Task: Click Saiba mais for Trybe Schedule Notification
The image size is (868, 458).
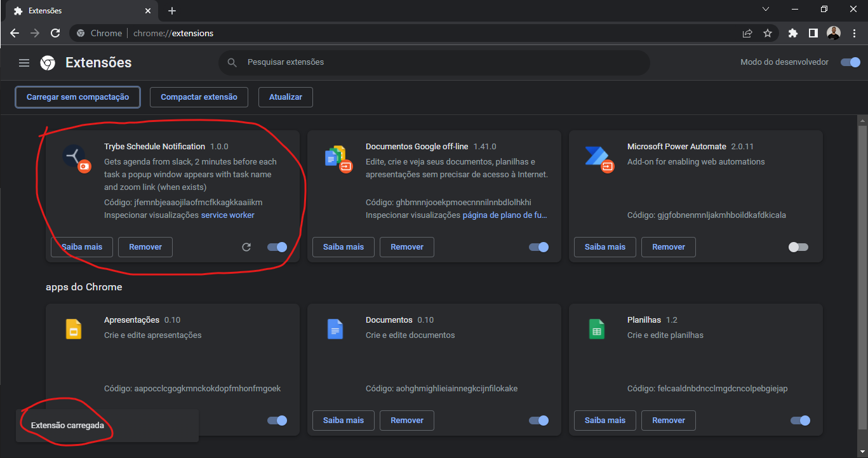Action: (82, 247)
